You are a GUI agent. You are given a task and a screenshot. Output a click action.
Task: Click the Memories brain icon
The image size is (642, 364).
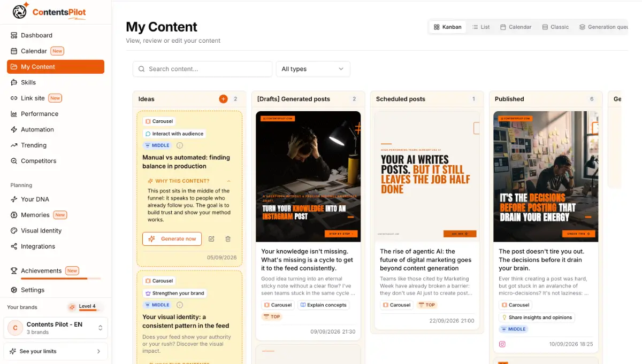[14, 215]
